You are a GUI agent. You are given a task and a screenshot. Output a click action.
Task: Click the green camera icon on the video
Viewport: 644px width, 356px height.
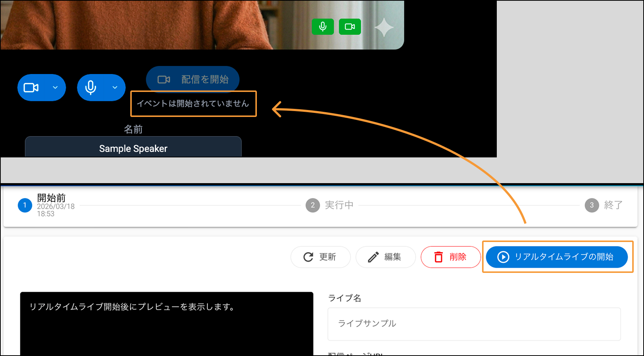(350, 27)
